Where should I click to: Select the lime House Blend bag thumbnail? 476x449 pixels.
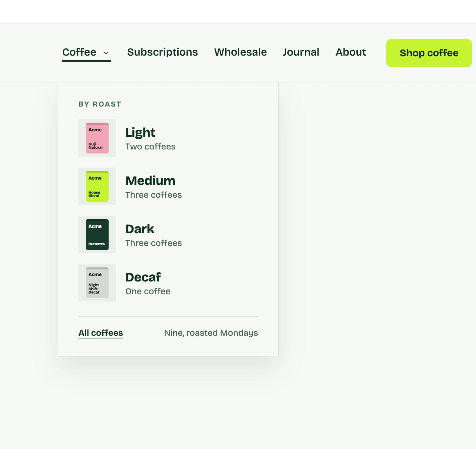point(97,186)
